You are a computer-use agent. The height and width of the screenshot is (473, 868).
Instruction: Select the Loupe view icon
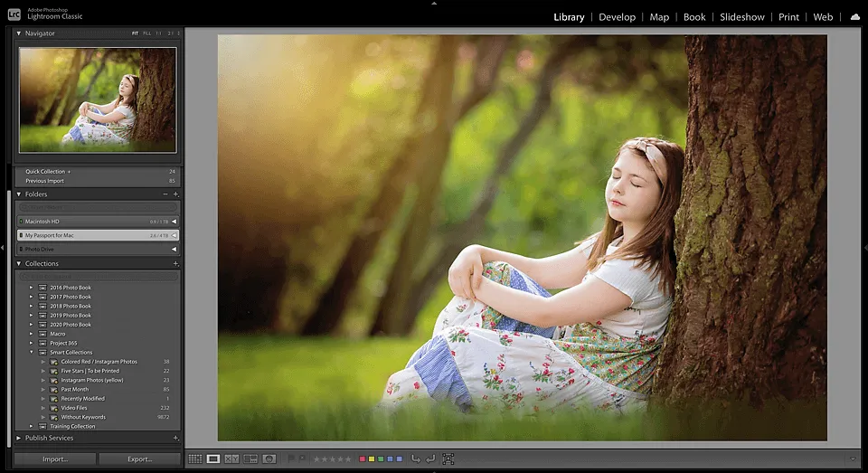(x=213, y=459)
